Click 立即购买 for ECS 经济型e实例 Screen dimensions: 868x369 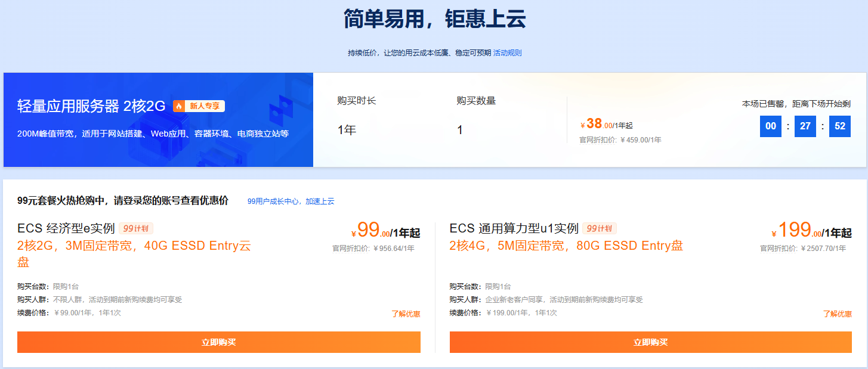[x=219, y=342]
